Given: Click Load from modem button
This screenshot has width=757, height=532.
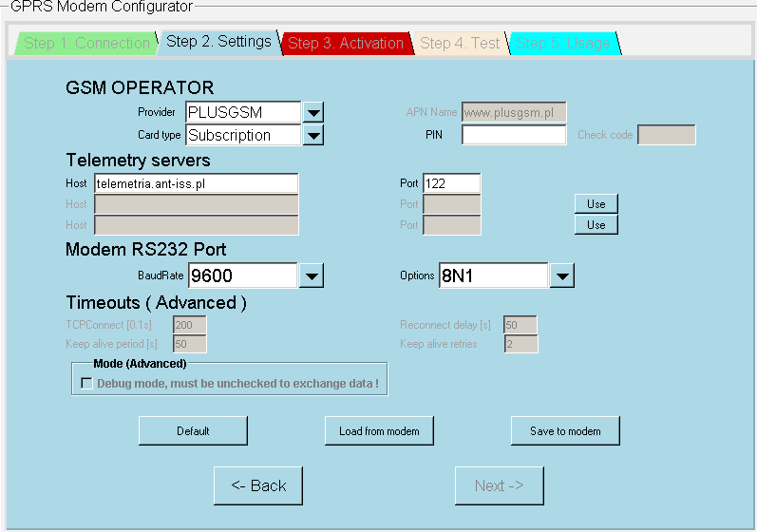Looking at the screenshot, I should click(x=379, y=430).
